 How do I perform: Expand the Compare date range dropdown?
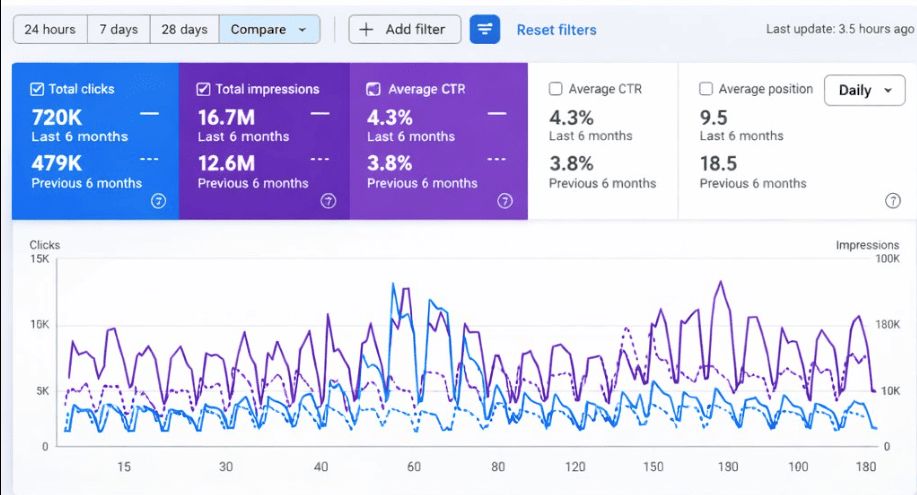269,30
